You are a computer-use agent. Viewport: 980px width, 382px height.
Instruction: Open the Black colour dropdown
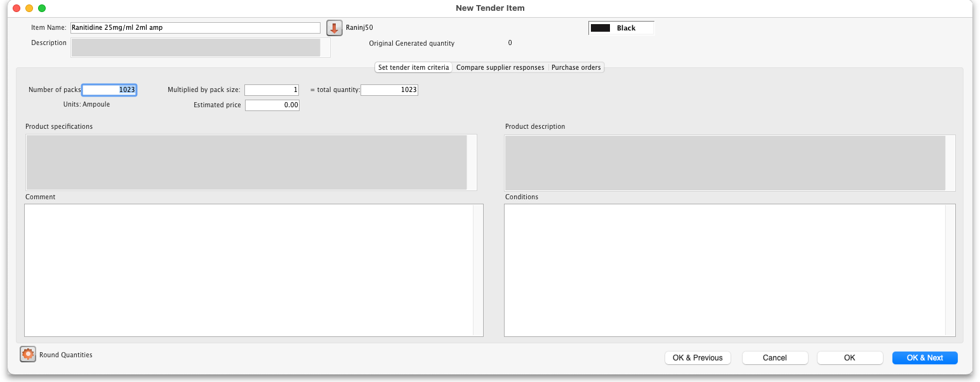pos(621,28)
